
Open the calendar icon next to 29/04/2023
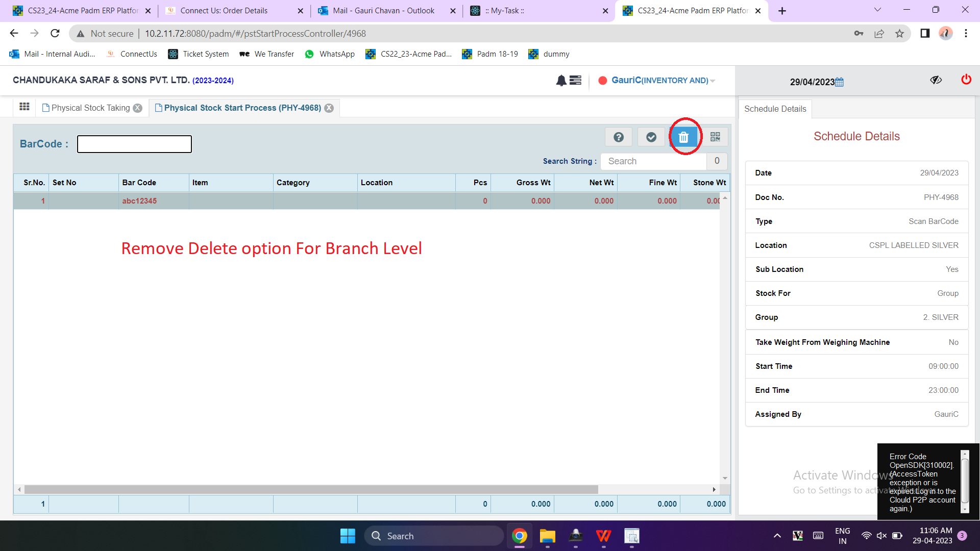pyautogui.click(x=840, y=82)
